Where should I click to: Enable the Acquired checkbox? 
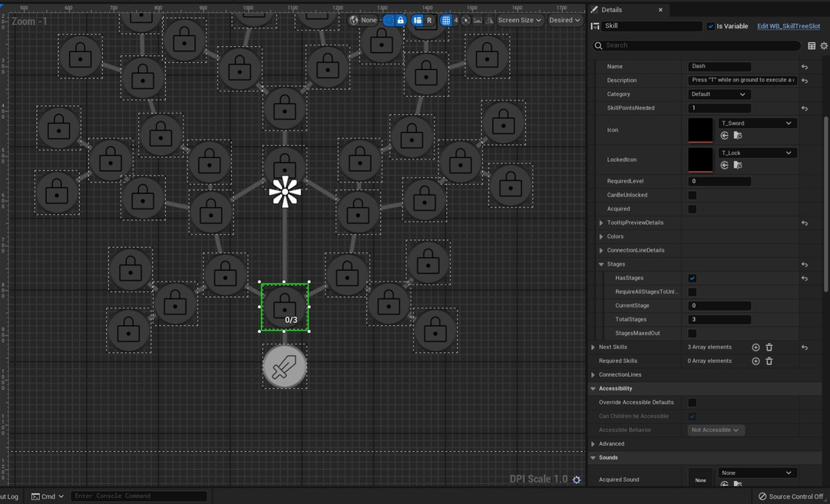coord(693,209)
